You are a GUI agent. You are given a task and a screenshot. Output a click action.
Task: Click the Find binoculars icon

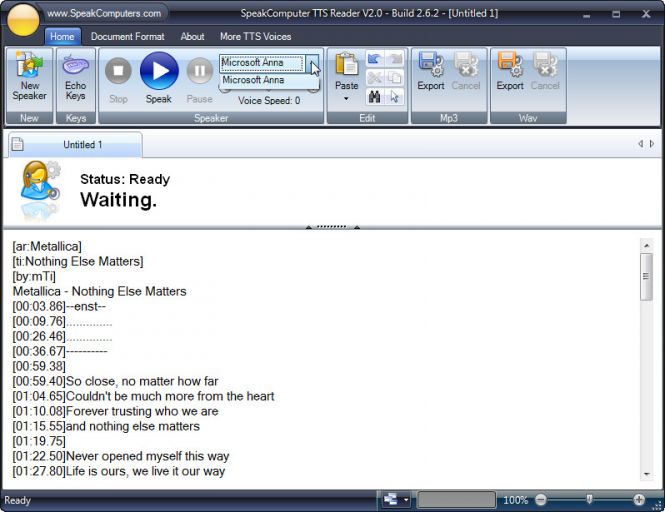click(374, 97)
